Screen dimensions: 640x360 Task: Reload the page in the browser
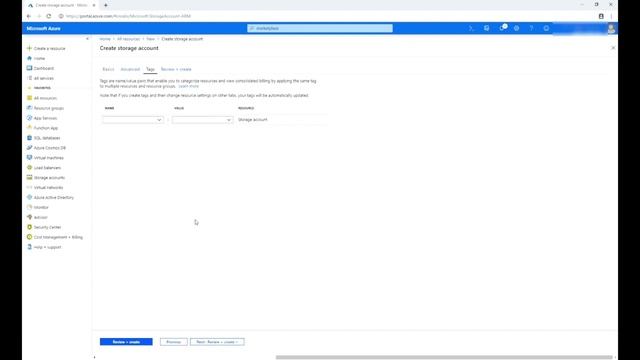[49, 16]
